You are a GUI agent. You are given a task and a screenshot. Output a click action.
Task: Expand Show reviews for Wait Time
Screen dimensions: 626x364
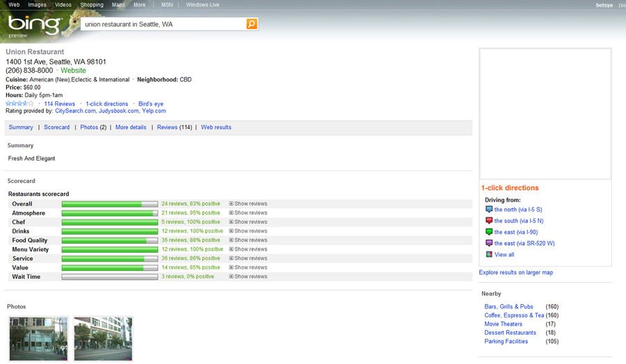tap(248, 276)
